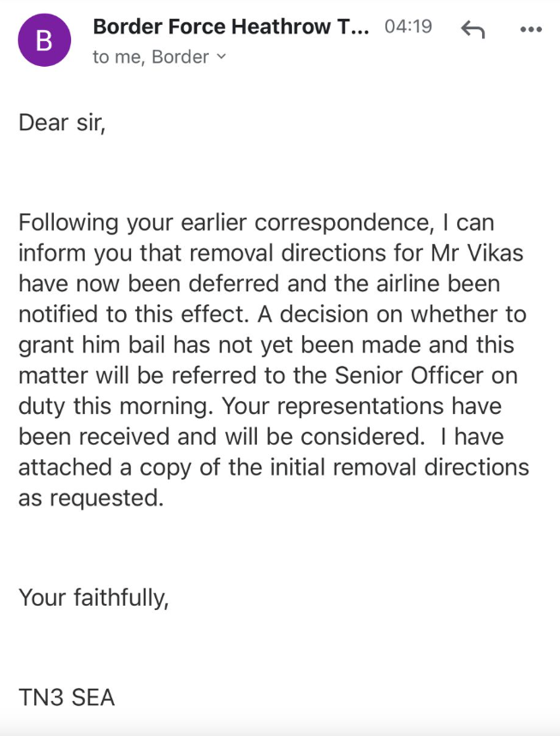Viewport: 560px width, 736px height.
Task: Click the 'Your faithfully,' sign-off
Action: 94,597
